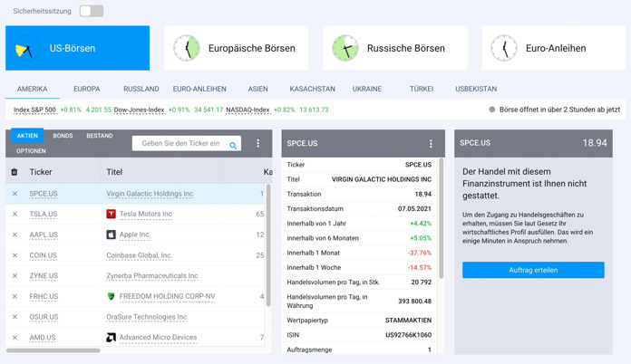Remove AMD.US row with its X

pyautogui.click(x=15, y=338)
